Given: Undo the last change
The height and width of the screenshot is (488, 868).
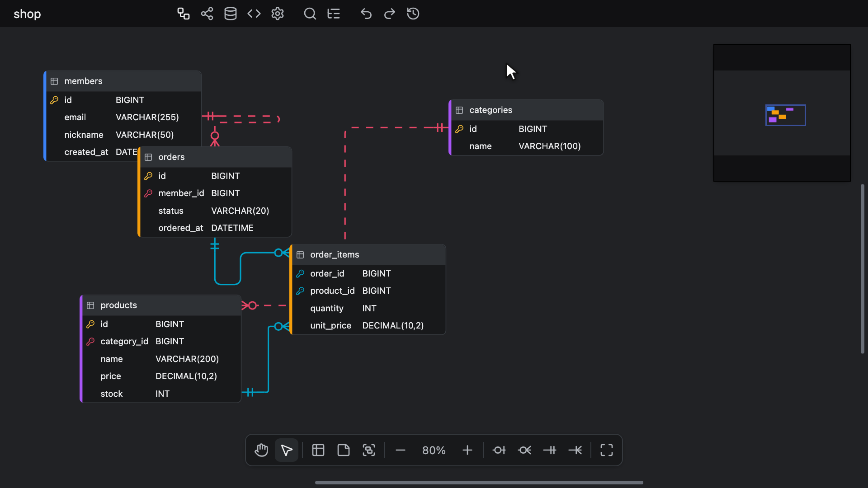Looking at the screenshot, I should 366,14.
